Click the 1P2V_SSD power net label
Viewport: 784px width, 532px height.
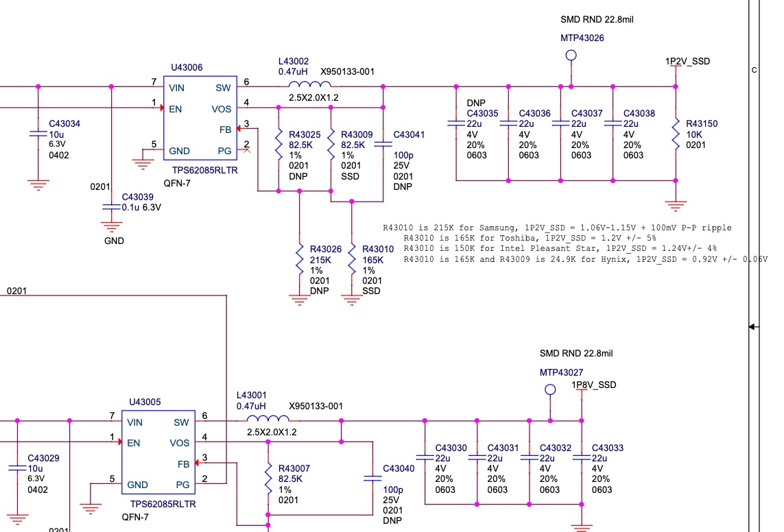pos(687,62)
